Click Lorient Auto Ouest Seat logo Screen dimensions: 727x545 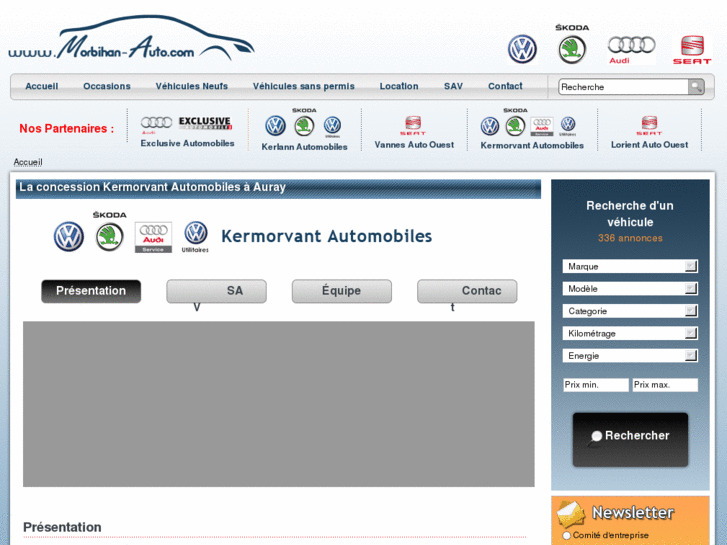point(649,125)
